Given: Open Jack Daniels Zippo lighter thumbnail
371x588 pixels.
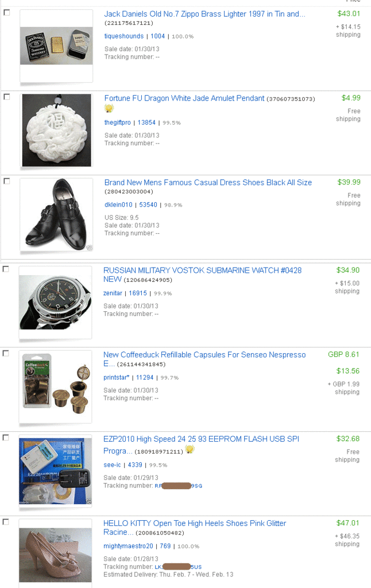Looking at the screenshot, I should pos(56,46).
